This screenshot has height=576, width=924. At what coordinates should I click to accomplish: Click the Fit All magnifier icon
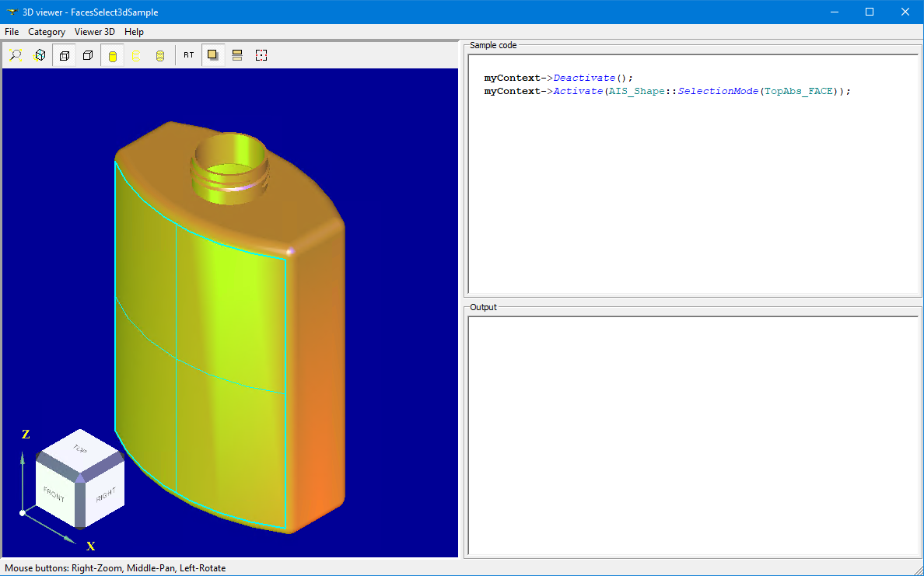(x=16, y=55)
